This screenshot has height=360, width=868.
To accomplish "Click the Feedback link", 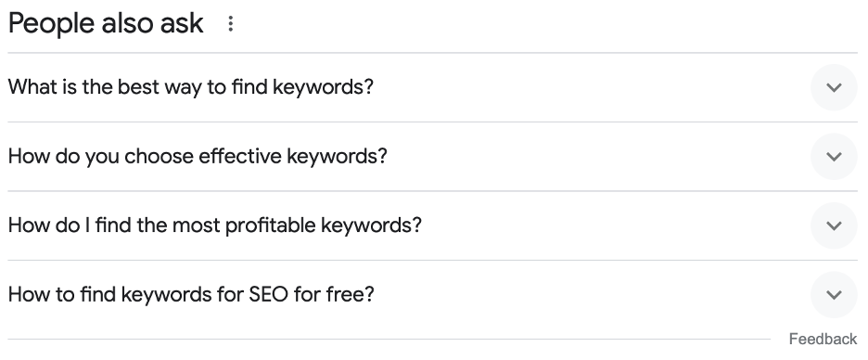I will tap(823, 339).
